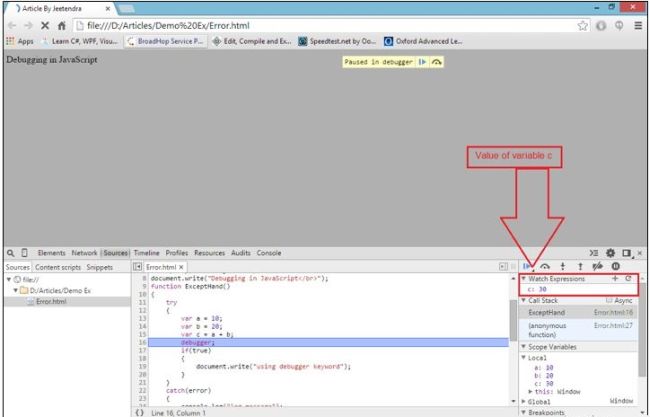This screenshot has width=650, height=417.
Task: Open the Timeline panel
Action: click(146, 253)
